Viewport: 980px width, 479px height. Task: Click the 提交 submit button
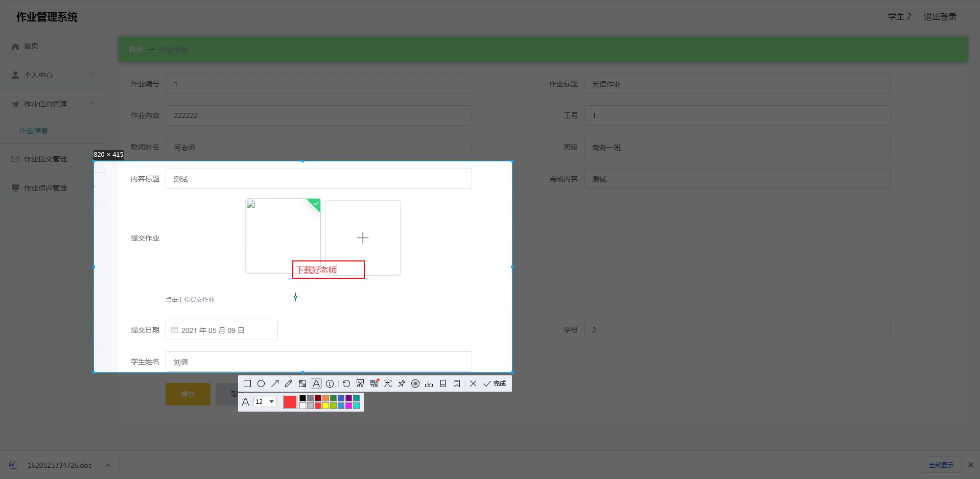click(x=187, y=394)
